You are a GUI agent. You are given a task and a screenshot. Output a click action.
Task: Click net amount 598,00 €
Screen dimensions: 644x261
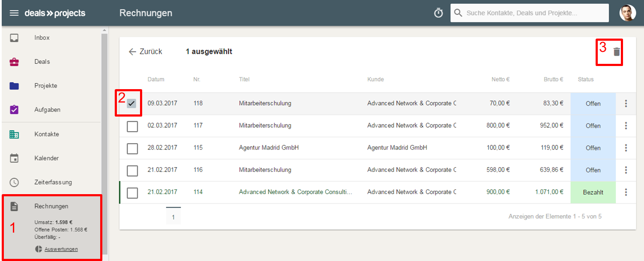coord(498,170)
